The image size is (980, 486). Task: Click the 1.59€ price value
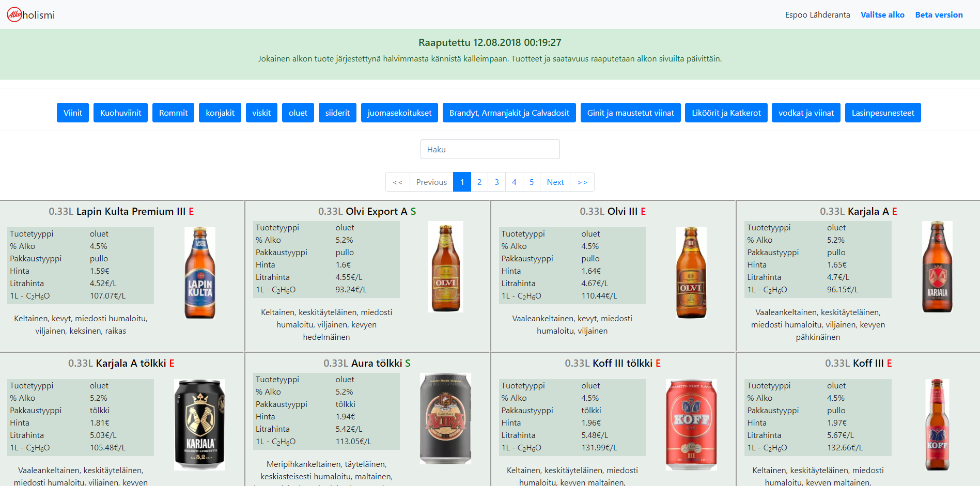tap(100, 271)
